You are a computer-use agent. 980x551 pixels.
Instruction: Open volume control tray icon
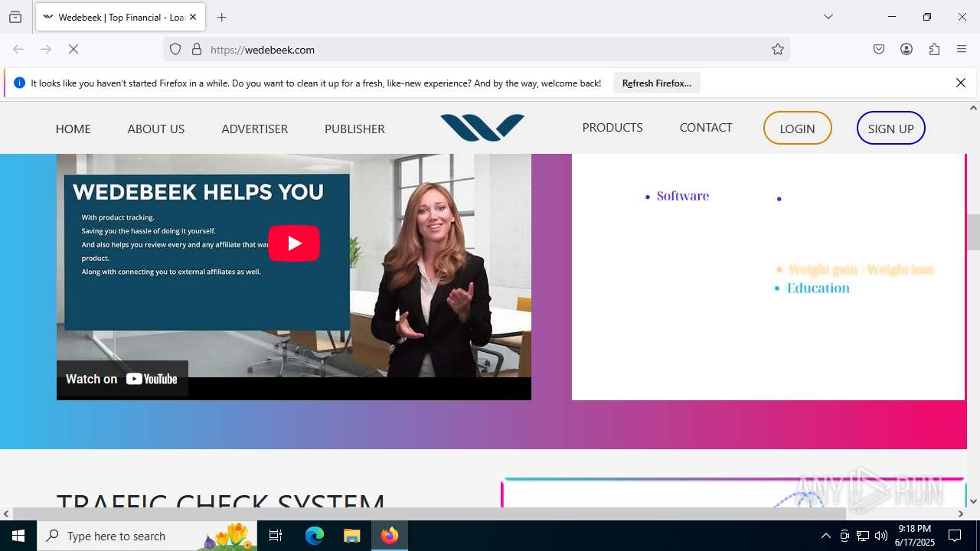(x=881, y=536)
